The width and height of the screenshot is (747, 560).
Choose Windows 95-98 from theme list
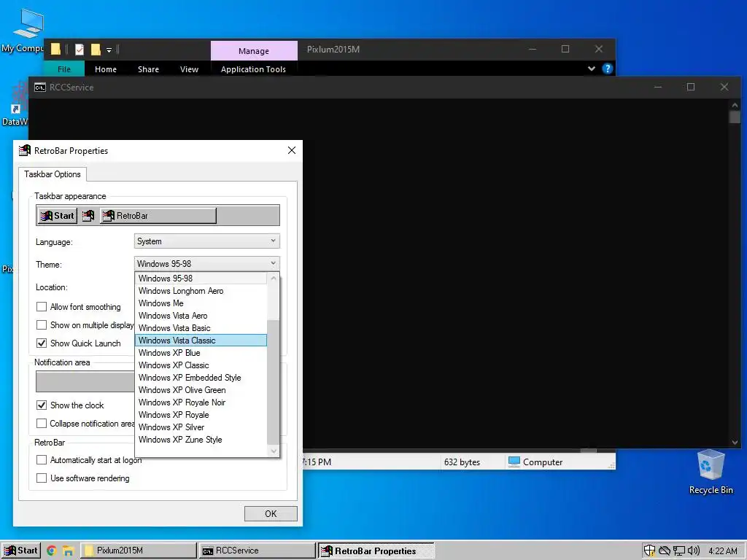pos(201,278)
